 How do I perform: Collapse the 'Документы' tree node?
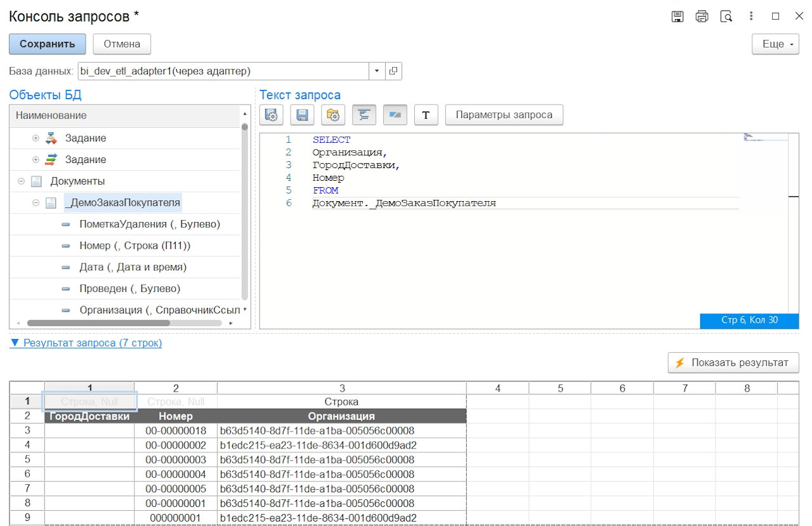tap(21, 181)
